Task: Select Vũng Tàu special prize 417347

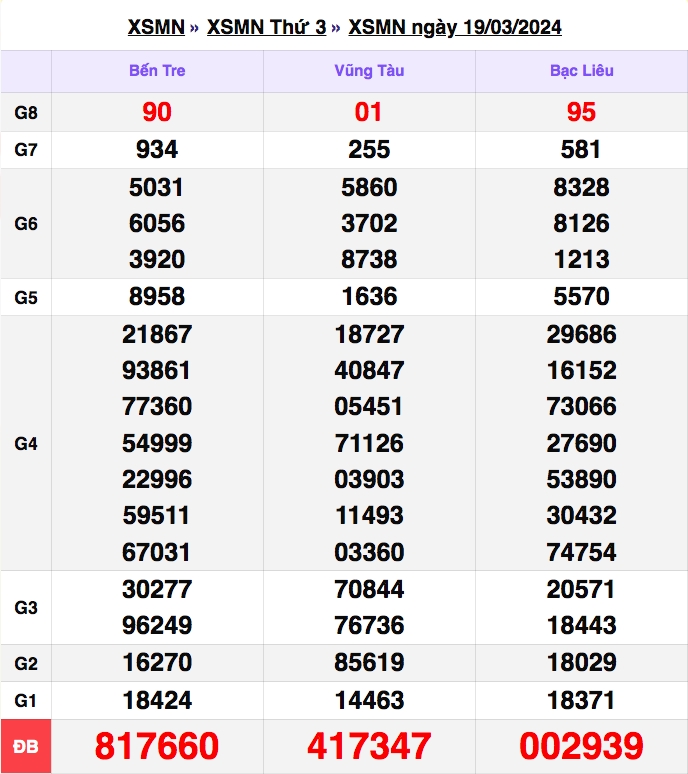Action: (x=369, y=746)
